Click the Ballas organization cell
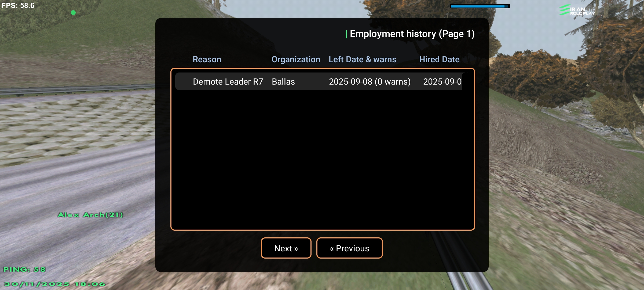 coord(283,82)
